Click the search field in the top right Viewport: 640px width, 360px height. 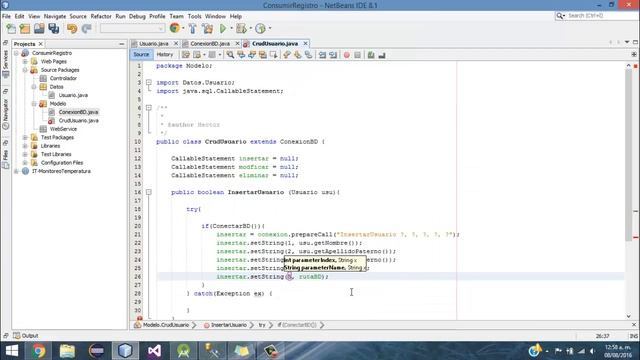click(602, 16)
